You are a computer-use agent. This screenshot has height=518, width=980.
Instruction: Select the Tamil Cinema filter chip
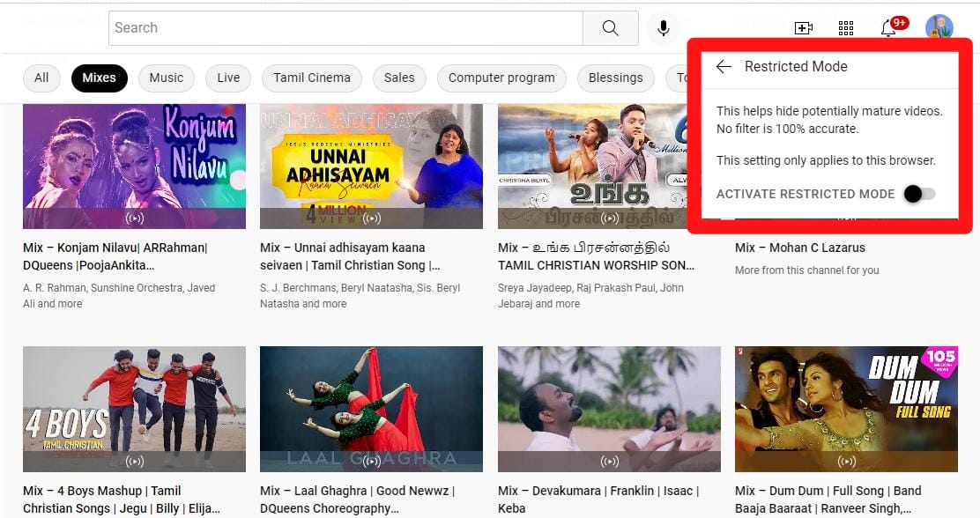312,78
